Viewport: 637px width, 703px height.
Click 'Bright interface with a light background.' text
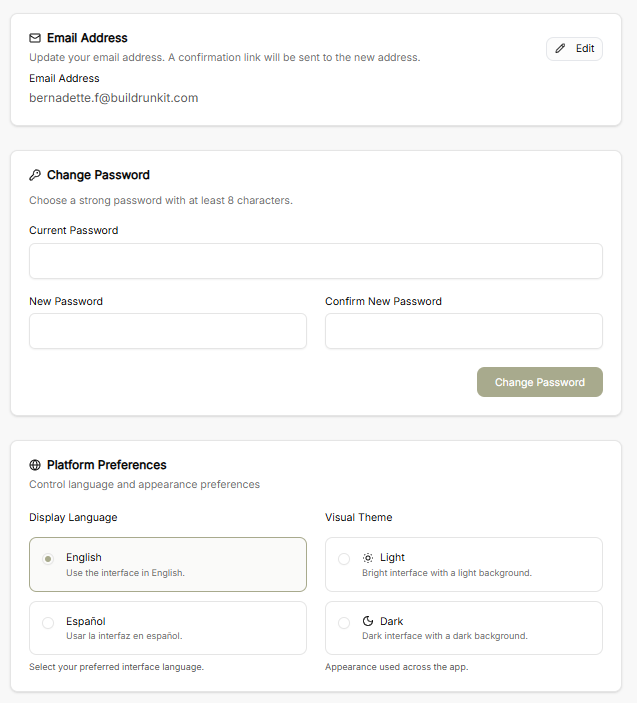pos(447,573)
